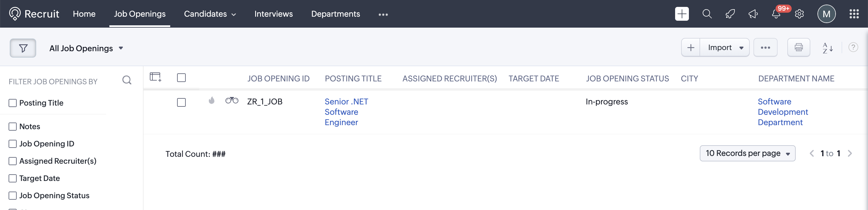Open the notifications bell
Screen dimensions: 868x210
pyautogui.click(x=776, y=14)
